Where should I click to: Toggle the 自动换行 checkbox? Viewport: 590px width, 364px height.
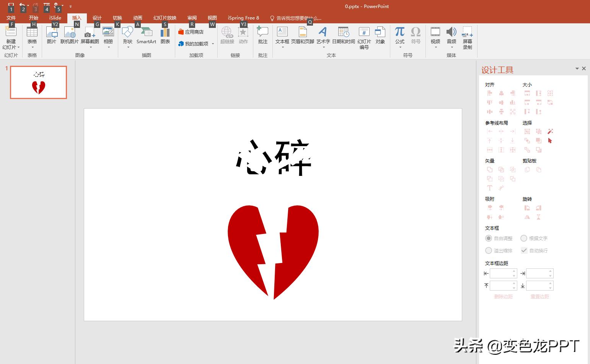click(524, 250)
